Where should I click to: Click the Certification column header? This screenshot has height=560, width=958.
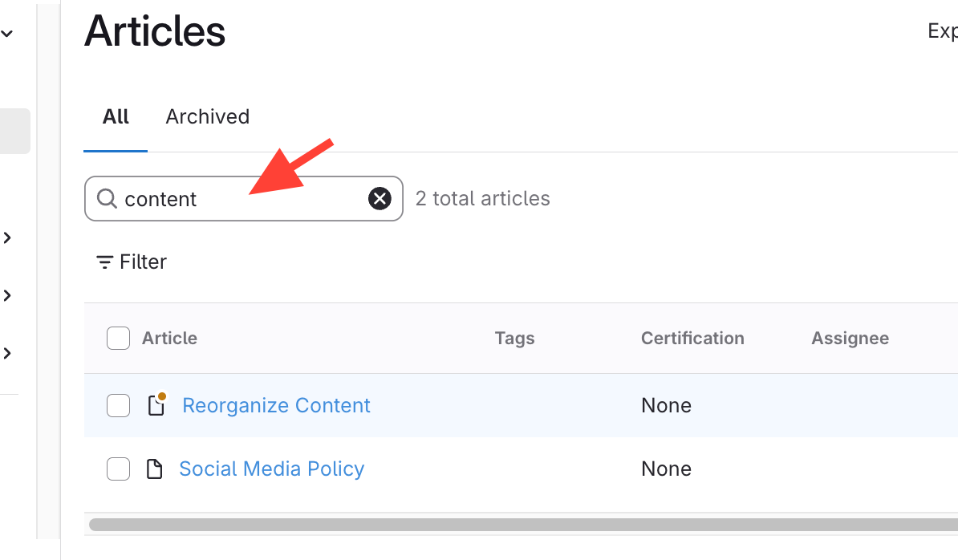click(x=692, y=339)
